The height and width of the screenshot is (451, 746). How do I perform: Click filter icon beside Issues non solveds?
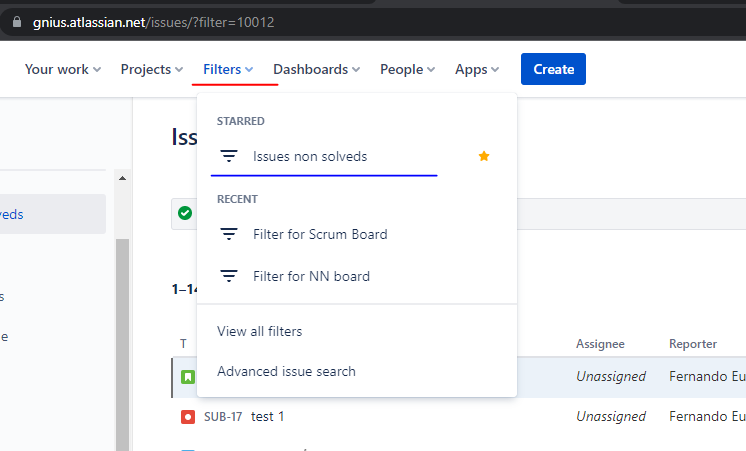point(229,156)
